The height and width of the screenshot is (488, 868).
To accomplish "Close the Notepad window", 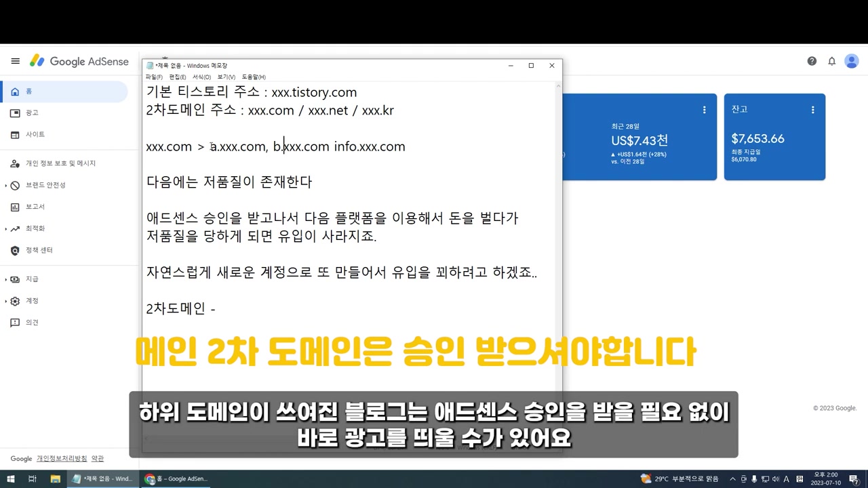I will 552,66.
